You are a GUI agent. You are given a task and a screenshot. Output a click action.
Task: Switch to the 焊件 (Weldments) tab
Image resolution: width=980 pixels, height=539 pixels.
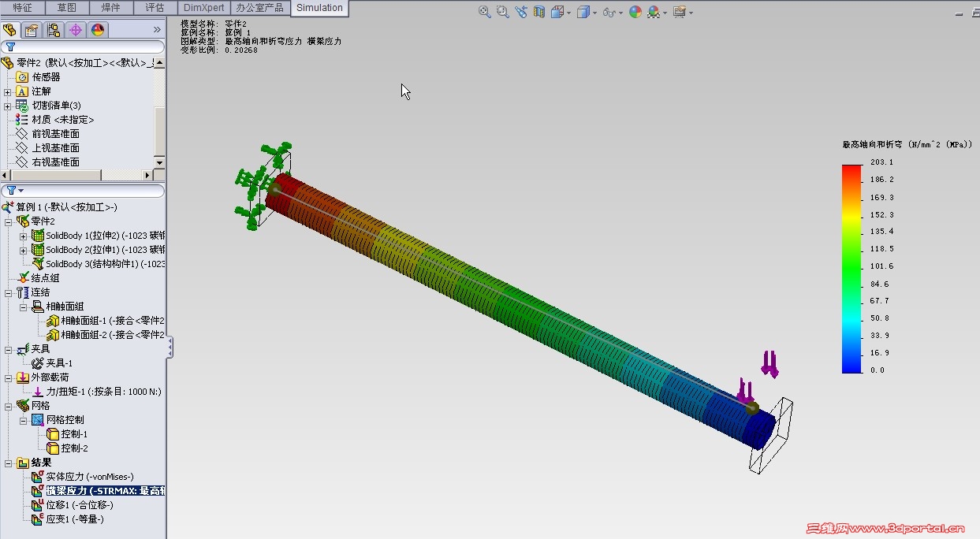pos(111,8)
